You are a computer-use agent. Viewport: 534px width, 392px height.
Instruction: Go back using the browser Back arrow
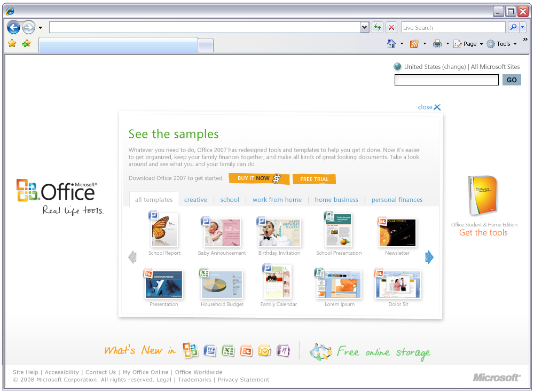coord(14,27)
